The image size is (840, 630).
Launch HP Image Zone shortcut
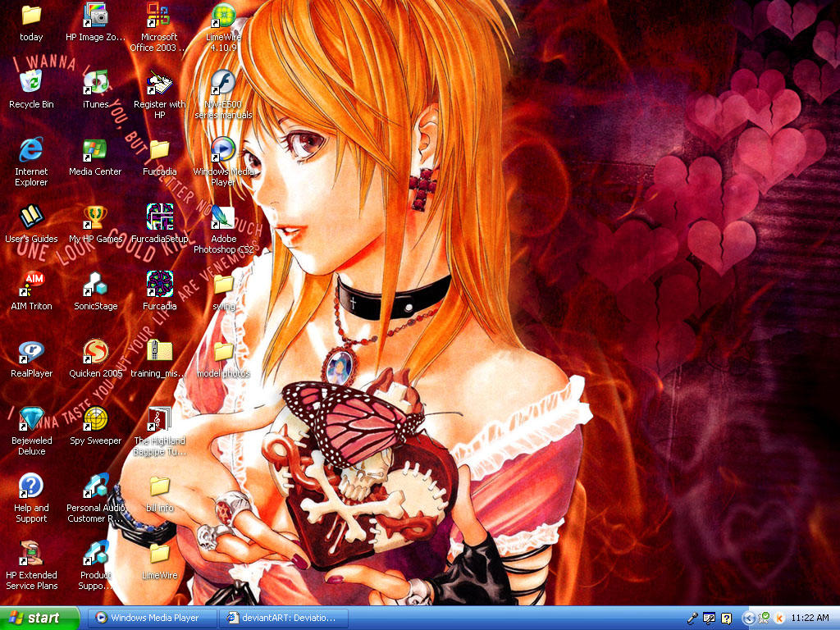(95, 16)
